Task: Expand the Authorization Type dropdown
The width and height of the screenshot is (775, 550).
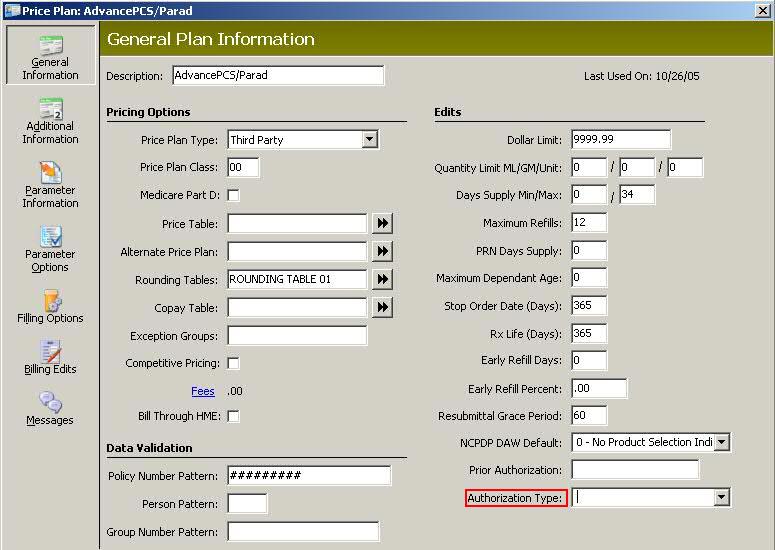Action: pos(722,497)
